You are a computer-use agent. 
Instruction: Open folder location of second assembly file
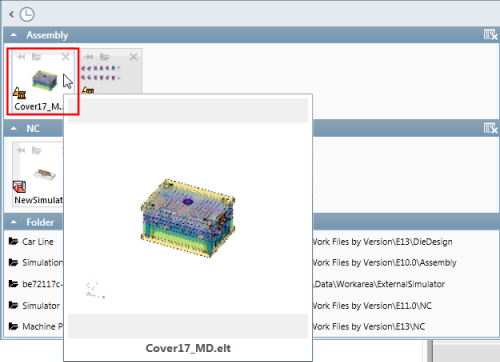(x=104, y=57)
